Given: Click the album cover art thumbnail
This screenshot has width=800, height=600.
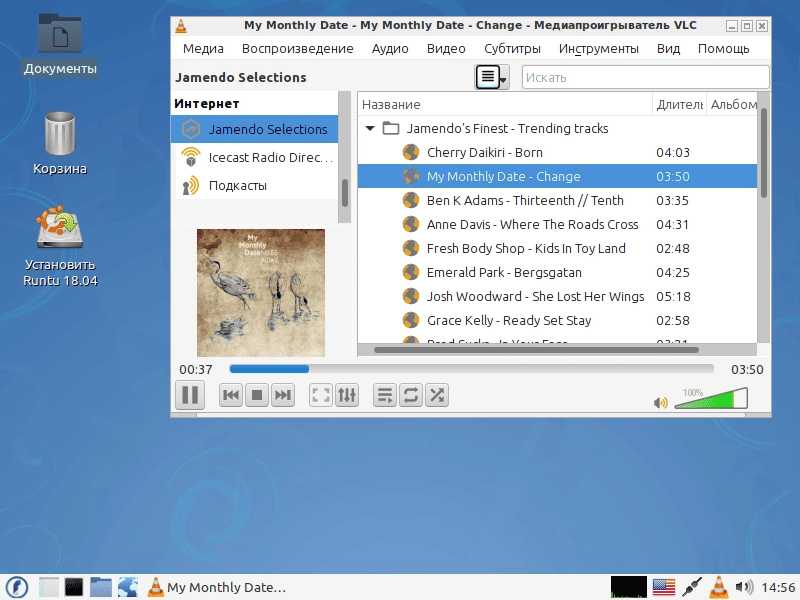Looking at the screenshot, I should click(261, 292).
